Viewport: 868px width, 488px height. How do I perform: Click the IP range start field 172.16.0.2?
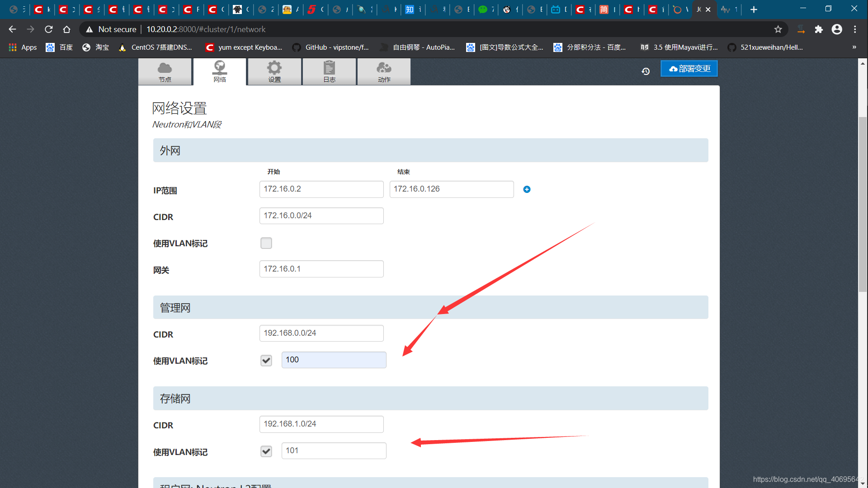321,189
